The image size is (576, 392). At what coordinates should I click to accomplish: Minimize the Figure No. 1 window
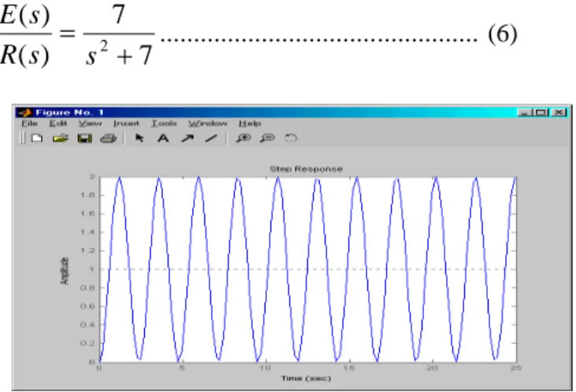click(x=525, y=113)
